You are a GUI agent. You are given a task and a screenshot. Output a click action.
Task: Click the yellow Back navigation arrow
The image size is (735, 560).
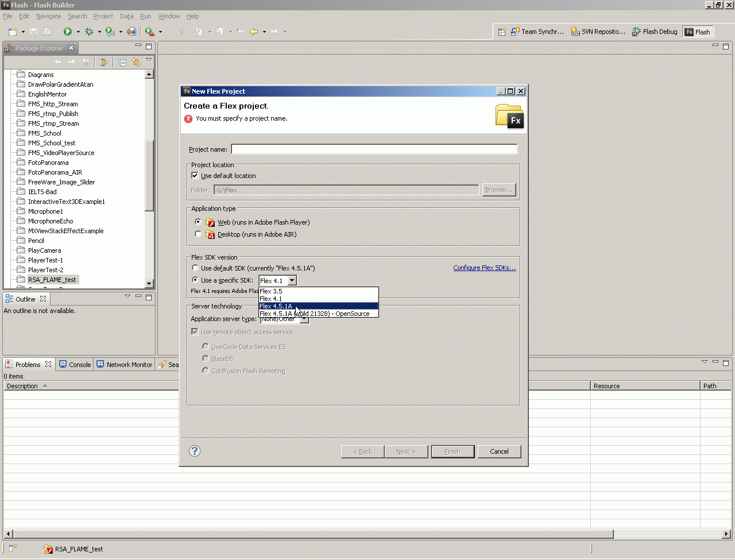click(254, 32)
